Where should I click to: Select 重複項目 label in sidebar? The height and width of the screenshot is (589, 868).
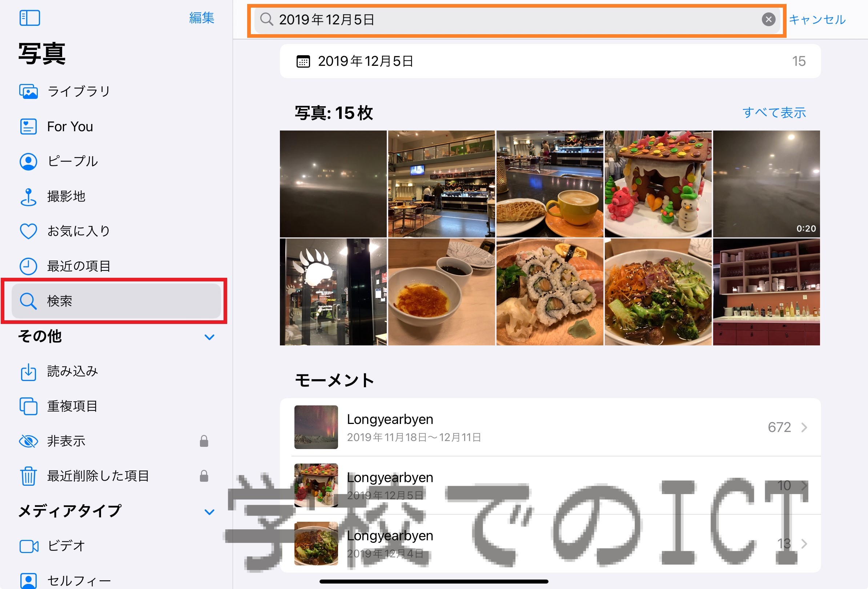click(72, 406)
